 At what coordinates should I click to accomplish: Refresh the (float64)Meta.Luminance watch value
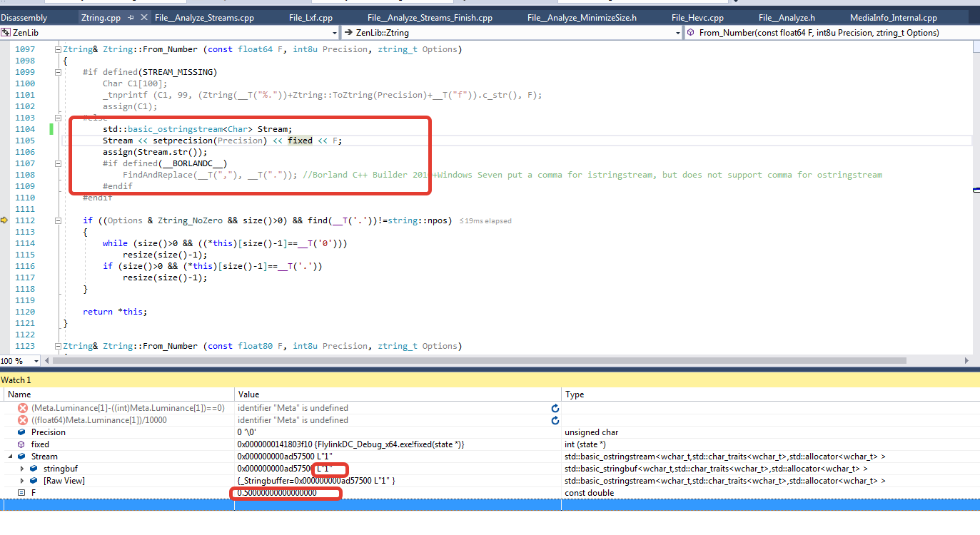tap(555, 420)
